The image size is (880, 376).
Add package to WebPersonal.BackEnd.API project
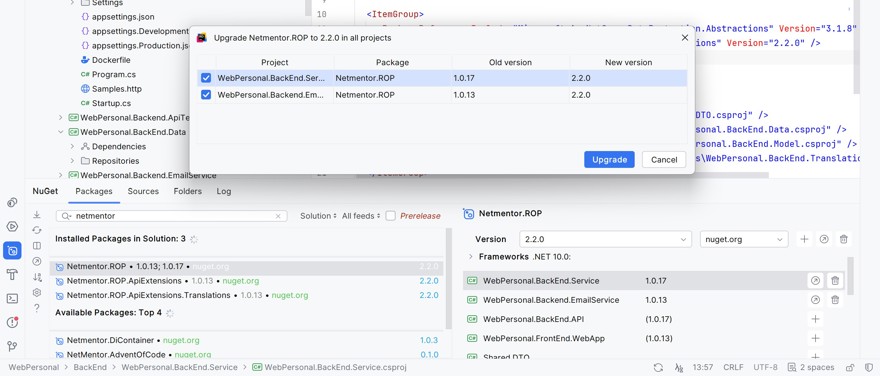[815, 319]
